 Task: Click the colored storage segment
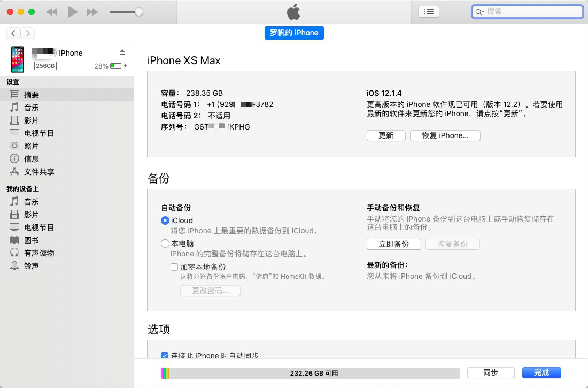click(x=165, y=373)
